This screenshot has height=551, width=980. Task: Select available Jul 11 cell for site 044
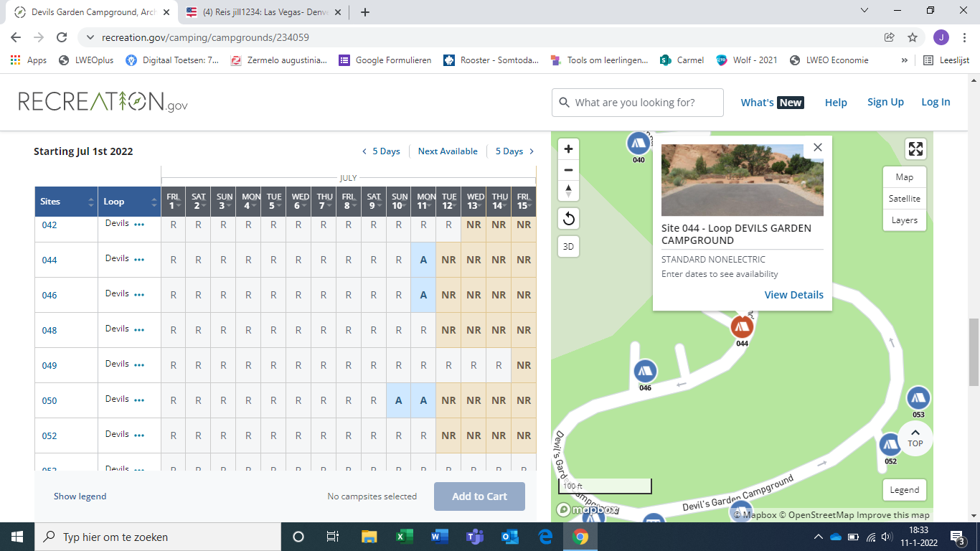[423, 260]
